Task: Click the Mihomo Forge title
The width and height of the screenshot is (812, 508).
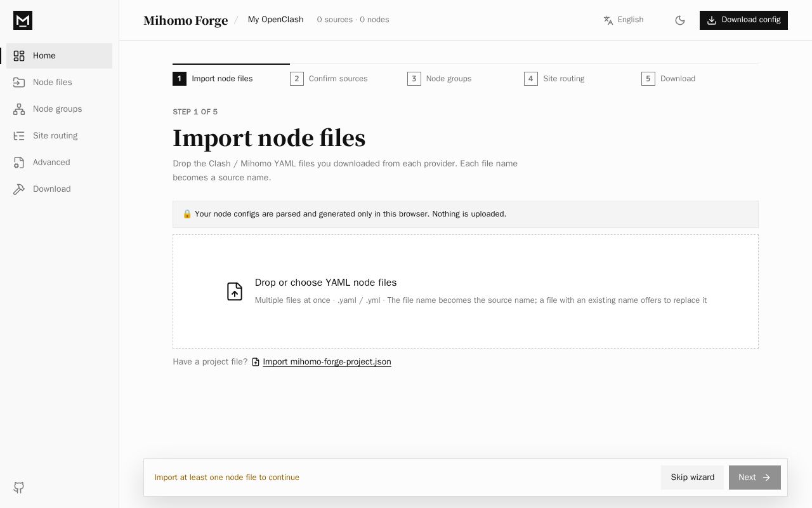Action: pos(185,20)
